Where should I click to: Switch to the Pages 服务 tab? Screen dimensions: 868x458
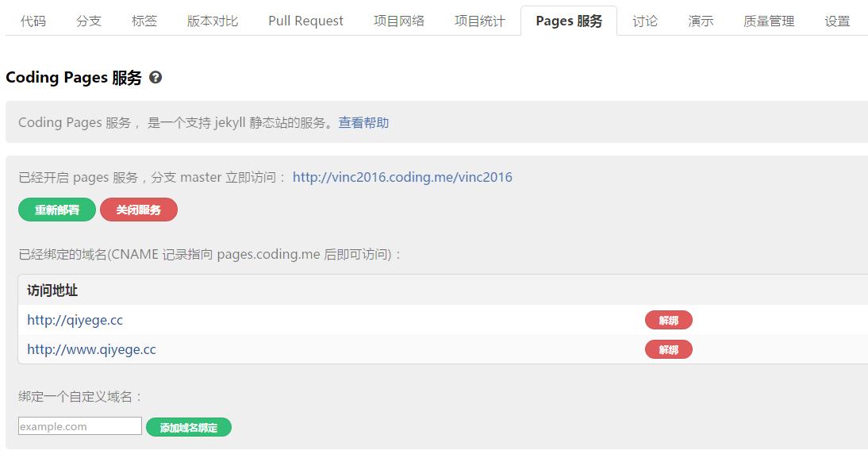coord(569,21)
